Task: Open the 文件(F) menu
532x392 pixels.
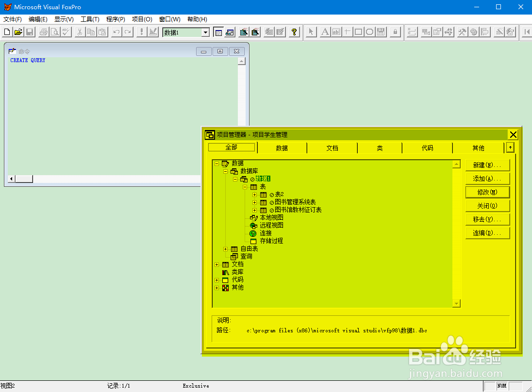Action: 13,19
